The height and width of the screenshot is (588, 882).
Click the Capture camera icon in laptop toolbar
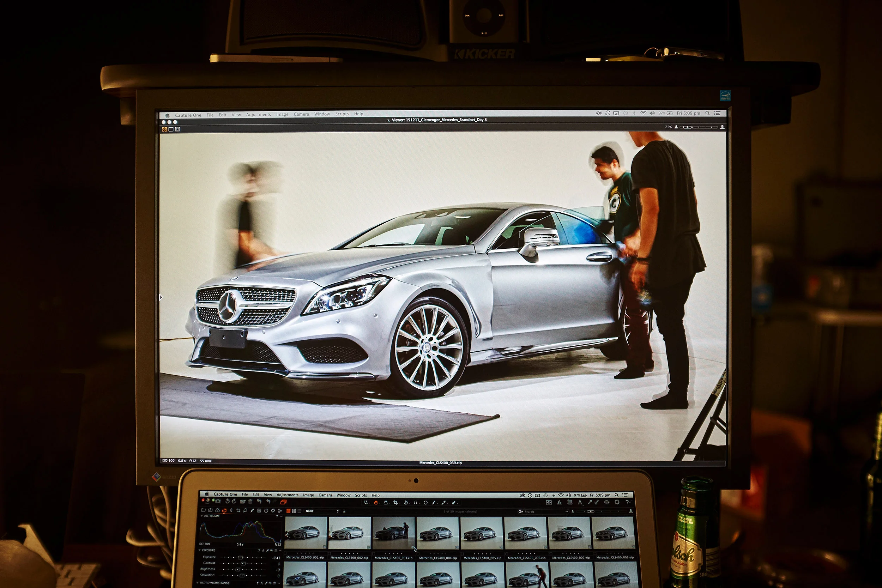click(x=218, y=501)
